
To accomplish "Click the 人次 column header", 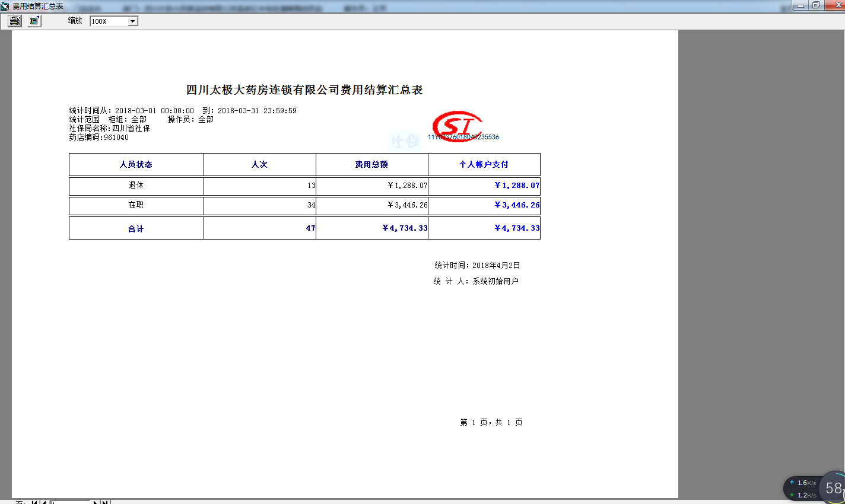I will 259,164.
